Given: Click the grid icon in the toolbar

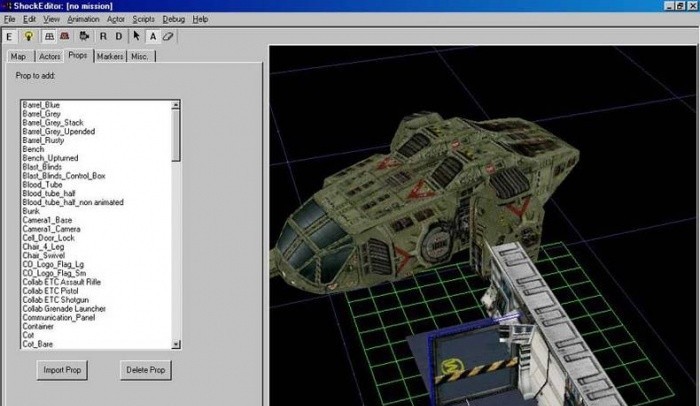Looking at the screenshot, I should coord(48,36).
